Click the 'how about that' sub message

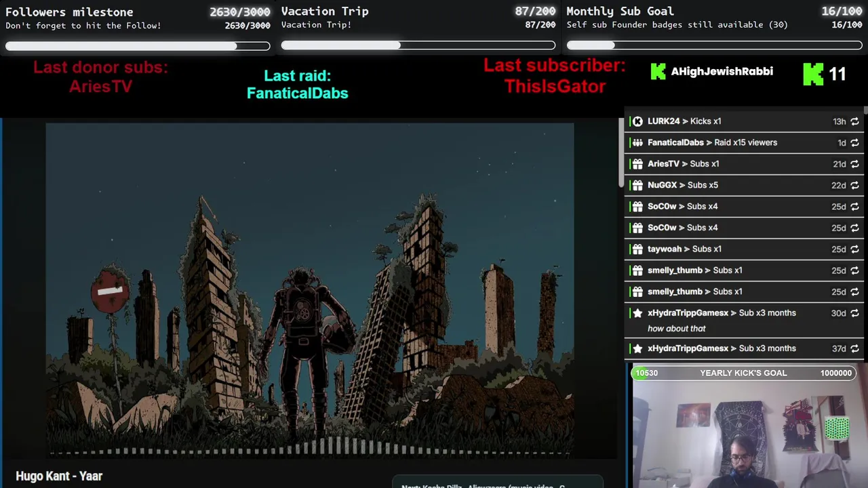click(677, 329)
